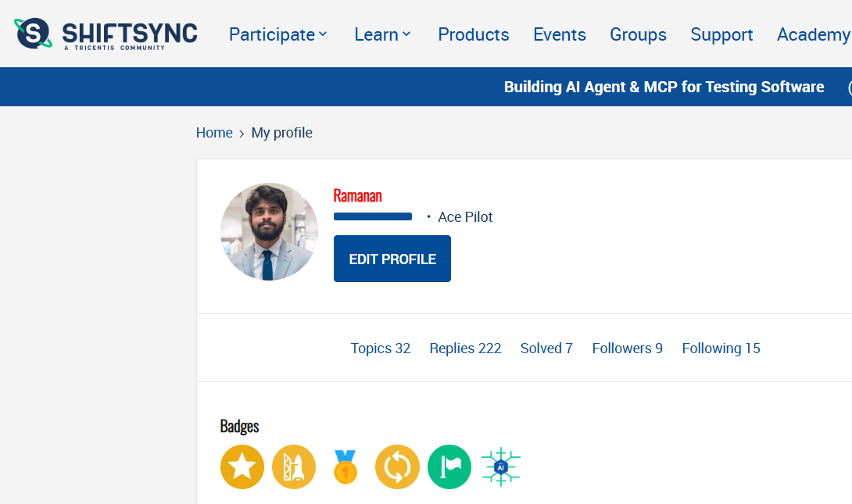Open the Building AI Agent banner link
This screenshot has width=852, height=504.
pos(664,87)
